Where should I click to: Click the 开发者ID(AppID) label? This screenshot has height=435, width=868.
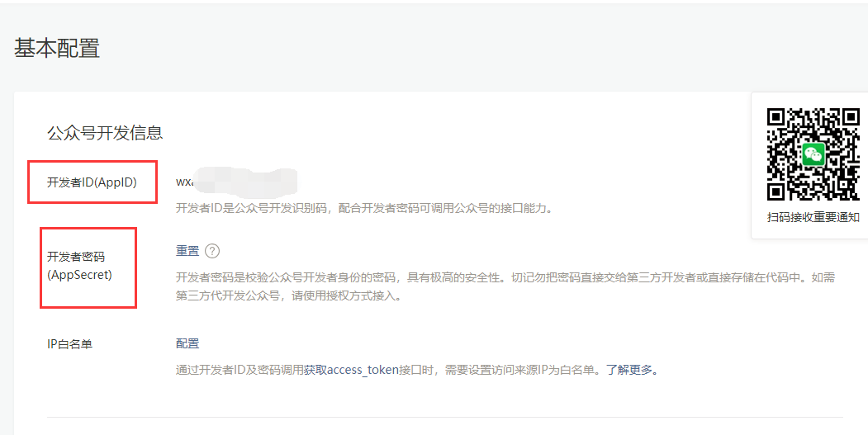tap(92, 182)
